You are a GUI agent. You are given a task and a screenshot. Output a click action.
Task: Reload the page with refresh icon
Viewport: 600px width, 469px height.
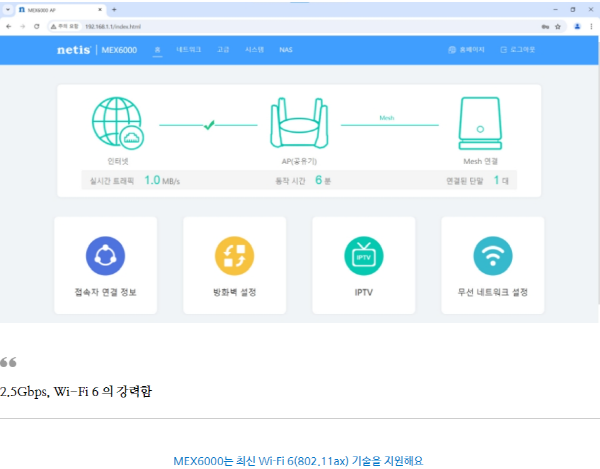pos(37,26)
